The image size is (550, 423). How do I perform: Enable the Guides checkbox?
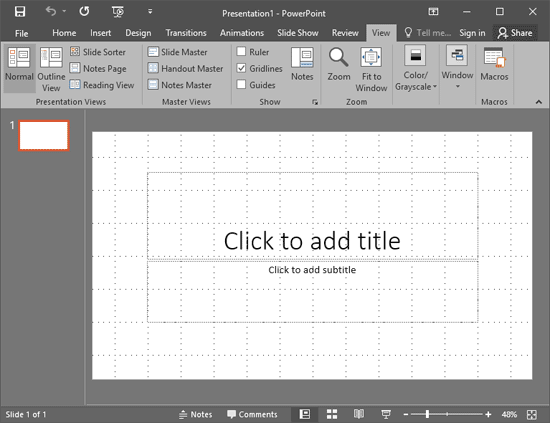coord(241,85)
